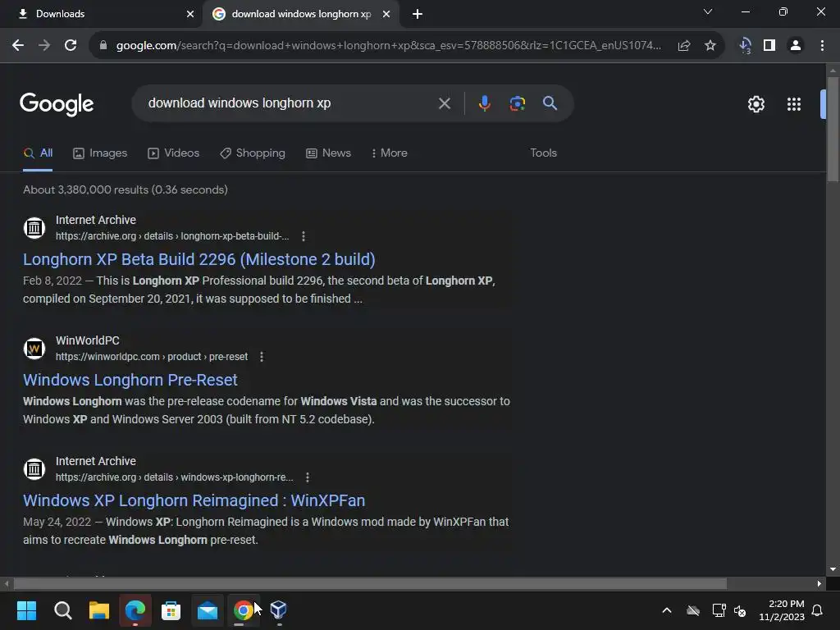Close the Google search results tab
840x630 pixels.
tap(386, 14)
